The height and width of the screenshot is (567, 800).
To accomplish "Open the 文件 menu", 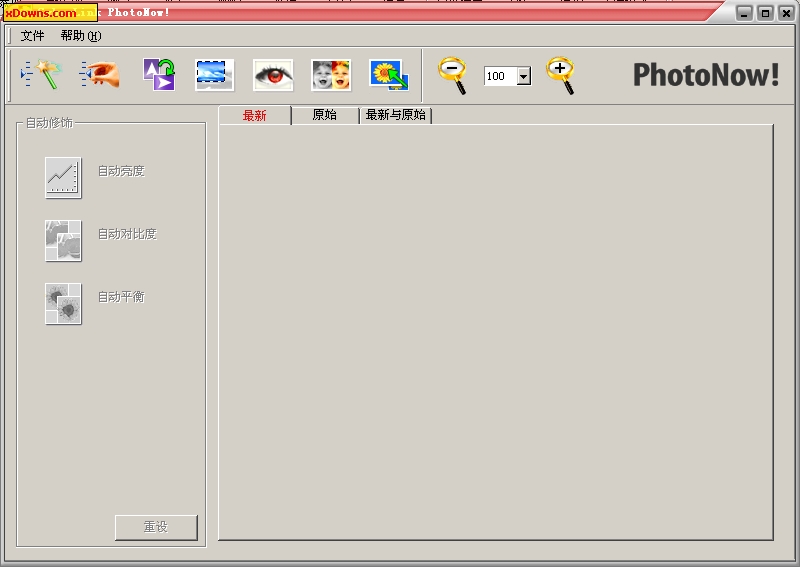I will [x=32, y=36].
